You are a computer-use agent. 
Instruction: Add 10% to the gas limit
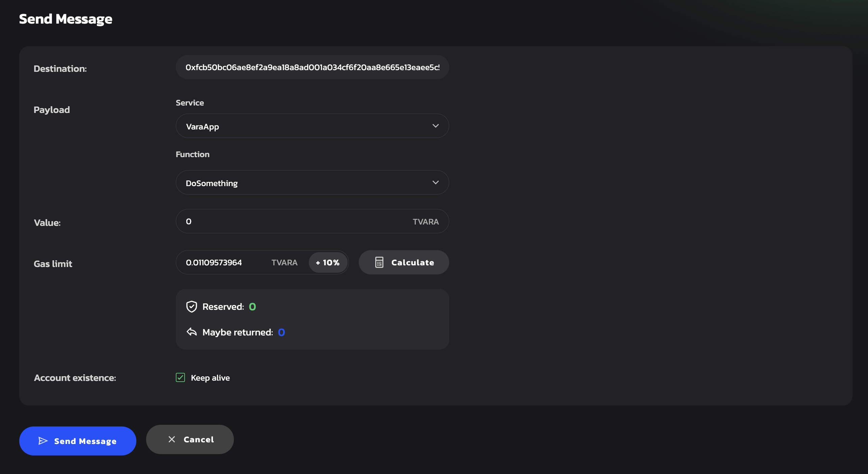[328, 262]
